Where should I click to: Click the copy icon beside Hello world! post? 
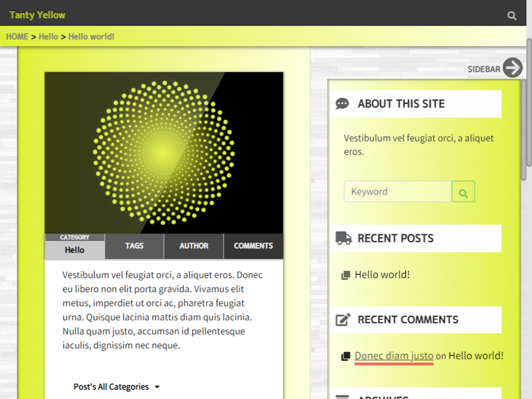click(x=346, y=275)
